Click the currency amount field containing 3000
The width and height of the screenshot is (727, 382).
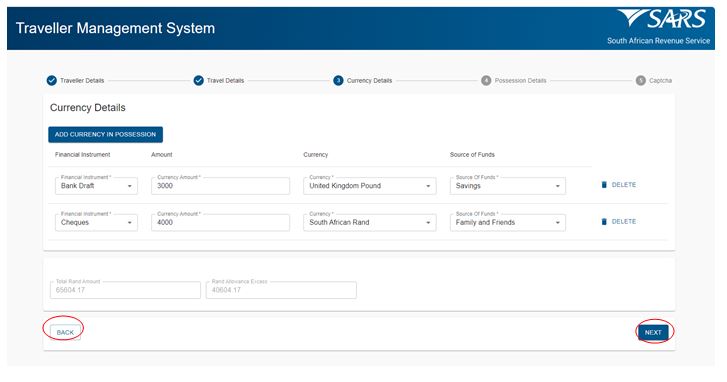coord(220,185)
